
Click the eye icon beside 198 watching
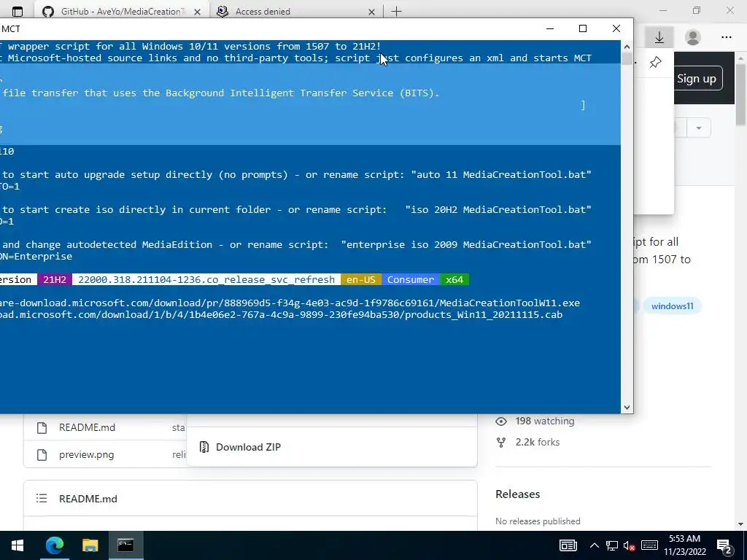click(501, 421)
